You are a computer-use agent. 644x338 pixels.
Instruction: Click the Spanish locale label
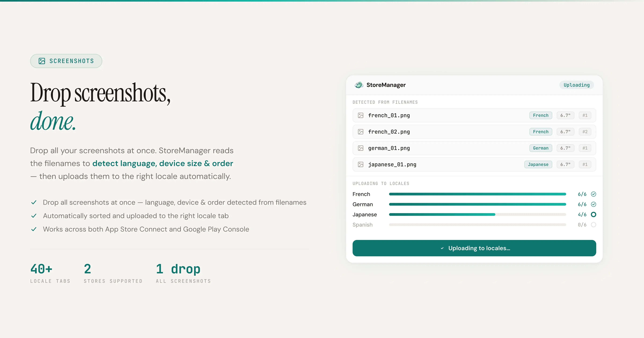[x=363, y=225]
